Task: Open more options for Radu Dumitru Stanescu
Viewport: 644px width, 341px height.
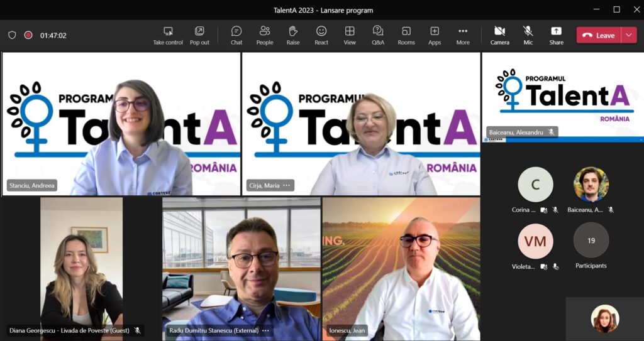Action: click(266, 330)
